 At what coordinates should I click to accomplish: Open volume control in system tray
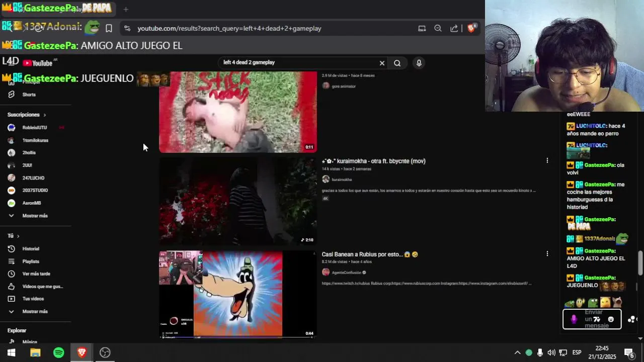tap(551, 352)
